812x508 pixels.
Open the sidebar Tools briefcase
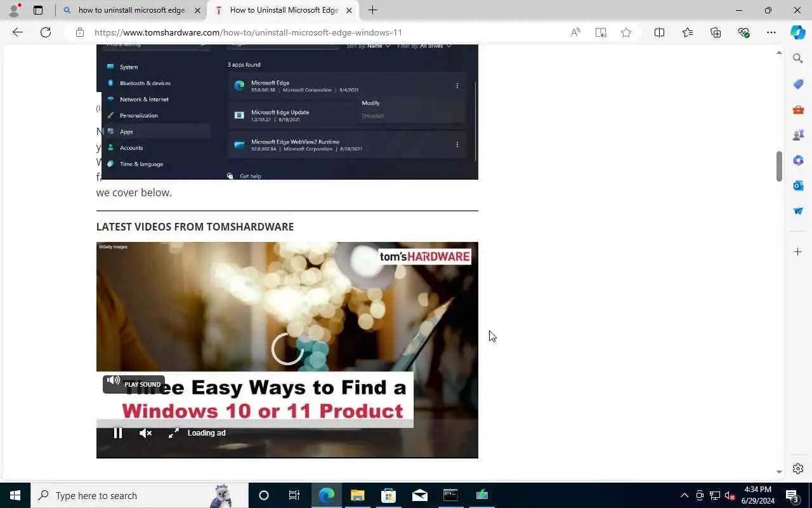coord(798,109)
